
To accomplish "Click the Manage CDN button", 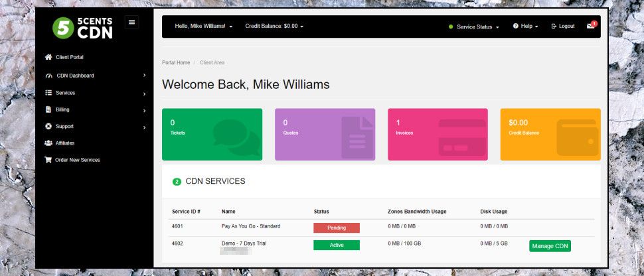I will click(550, 246).
